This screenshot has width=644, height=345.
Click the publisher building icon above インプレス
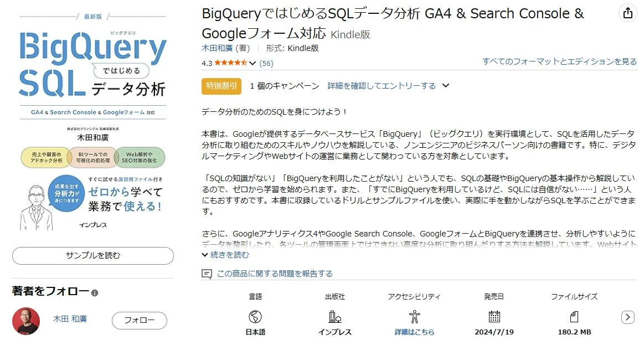[x=334, y=317]
